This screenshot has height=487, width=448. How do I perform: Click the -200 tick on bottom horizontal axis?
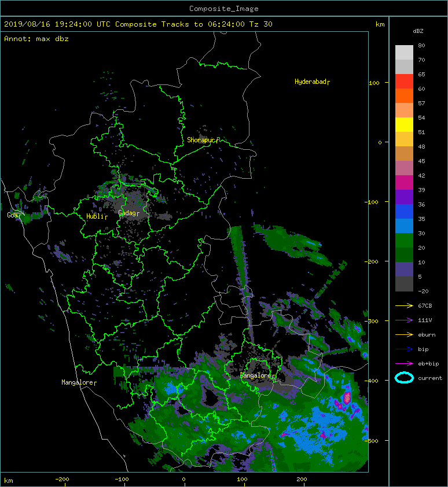coord(62,479)
